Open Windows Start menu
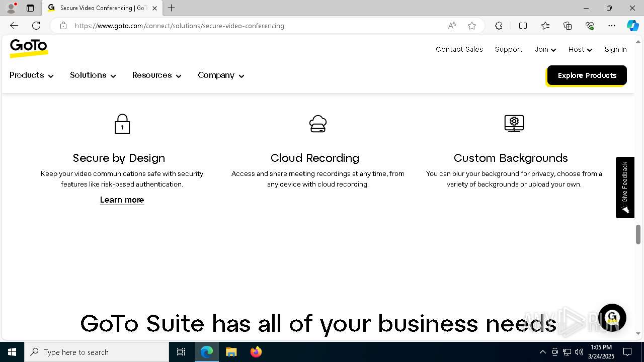Viewport: 644px width, 362px height. coord(12,352)
